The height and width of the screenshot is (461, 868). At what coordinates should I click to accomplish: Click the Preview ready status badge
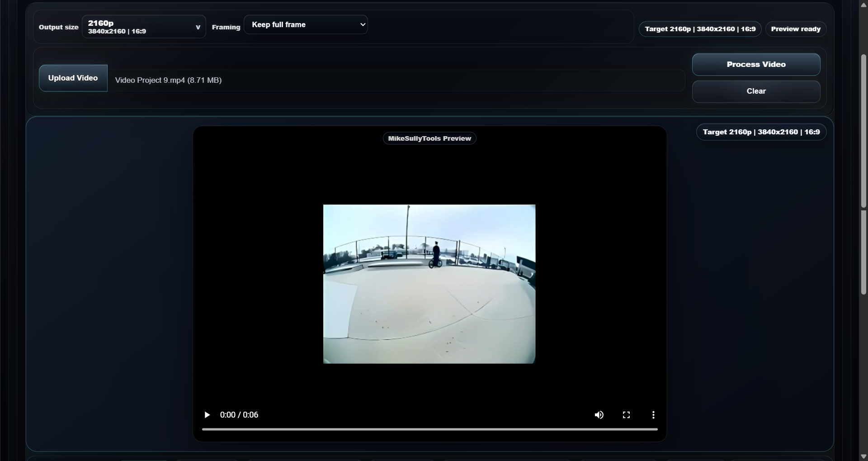coord(796,29)
